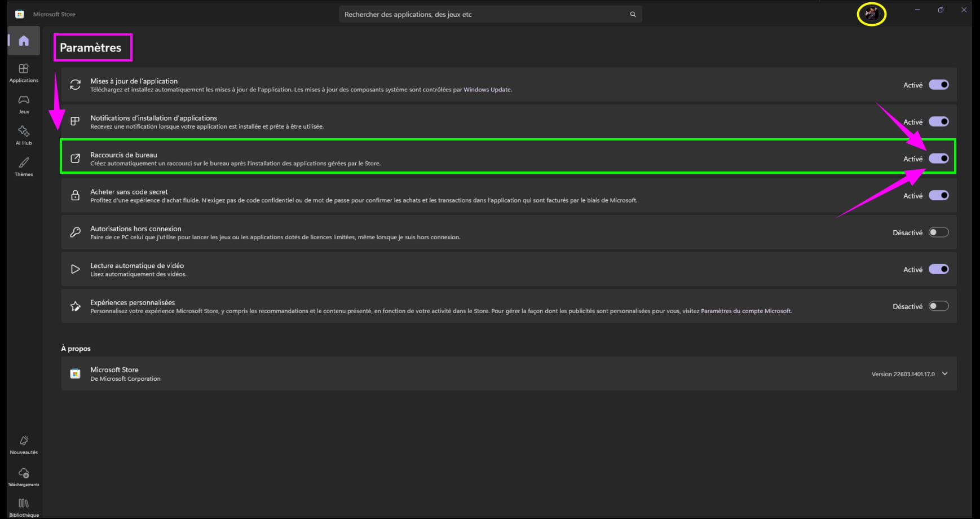Open Nouveautés in the sidebar
This screenshot has width=980, height=519.
(x=24, y=445)
